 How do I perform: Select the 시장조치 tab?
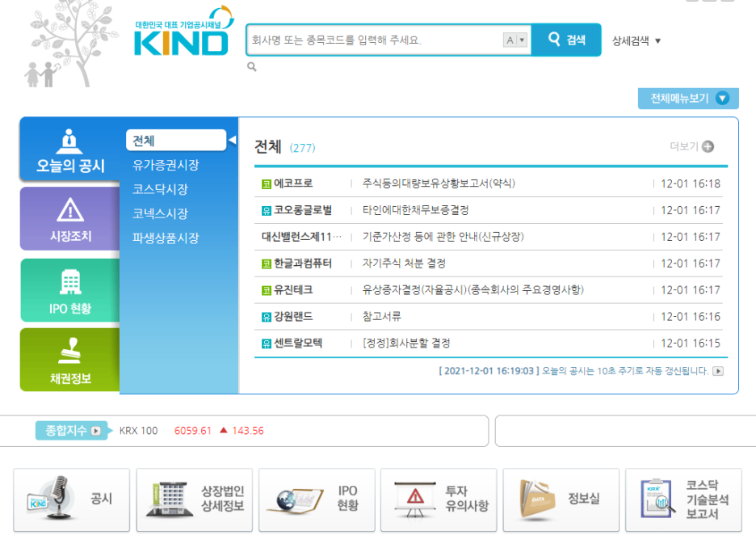click(x=70, y=219)
